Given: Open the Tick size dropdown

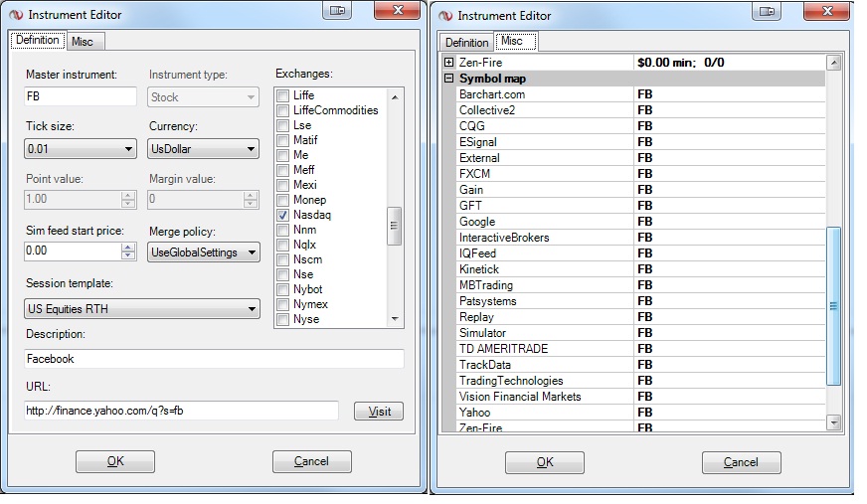Looking at the screenshot, I should coord(81,149).
